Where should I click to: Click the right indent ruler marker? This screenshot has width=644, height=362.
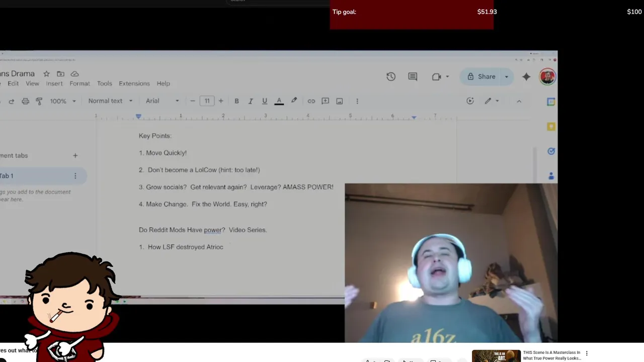[414, 117]
